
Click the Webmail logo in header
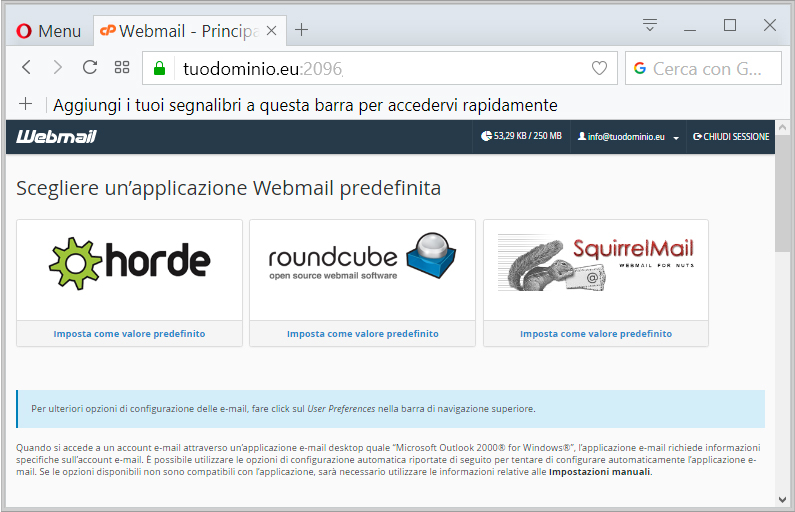[x=56, y=136]
